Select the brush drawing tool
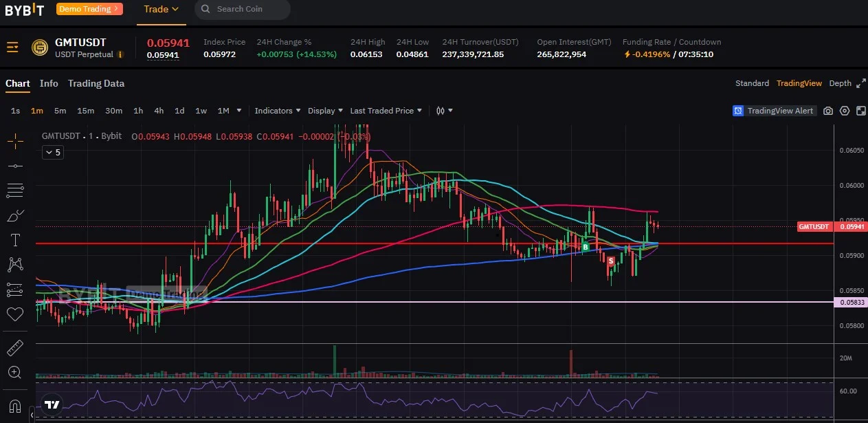 pyautogui.click(x=15, y=216)
